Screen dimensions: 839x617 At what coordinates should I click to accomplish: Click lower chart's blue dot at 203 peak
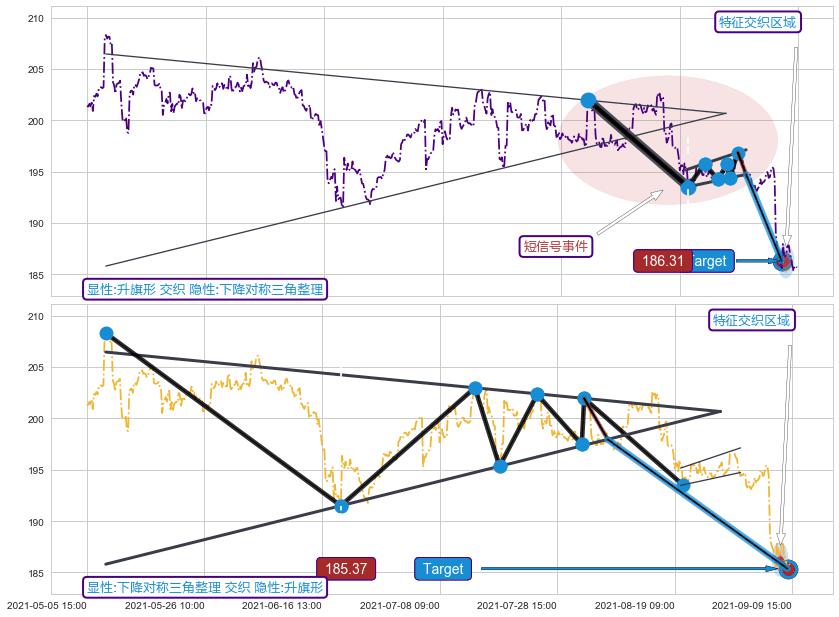click(x=475, y=388)
